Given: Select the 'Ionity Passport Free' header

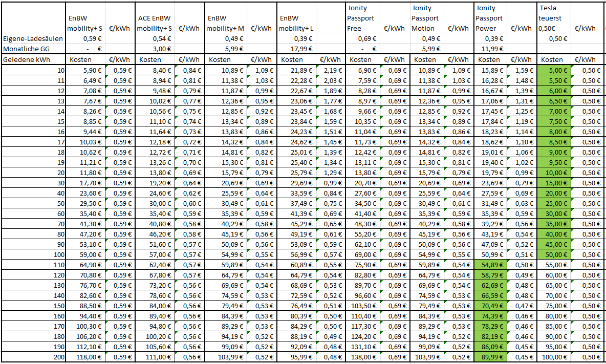Looking at the screenshot, I should pos(363,18).
